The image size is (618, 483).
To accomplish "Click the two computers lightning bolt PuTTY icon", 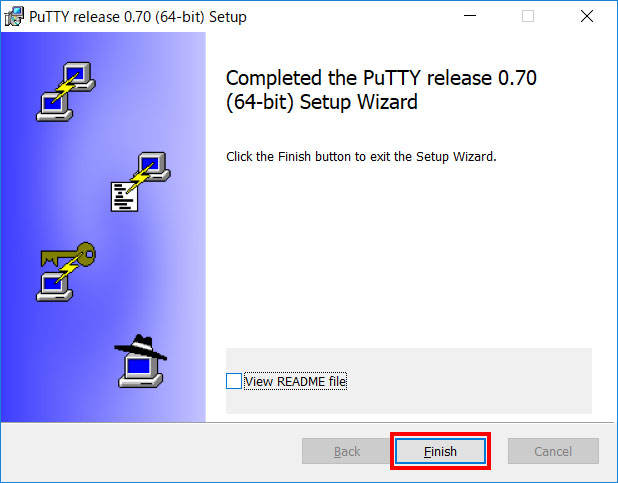I will pos(66,91).
